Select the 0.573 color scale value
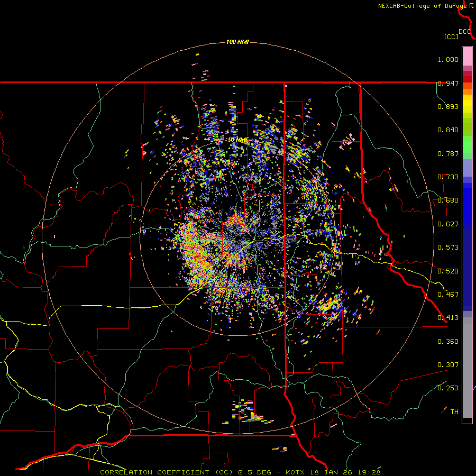Viewport: 476px width, 476px height. 448,247
